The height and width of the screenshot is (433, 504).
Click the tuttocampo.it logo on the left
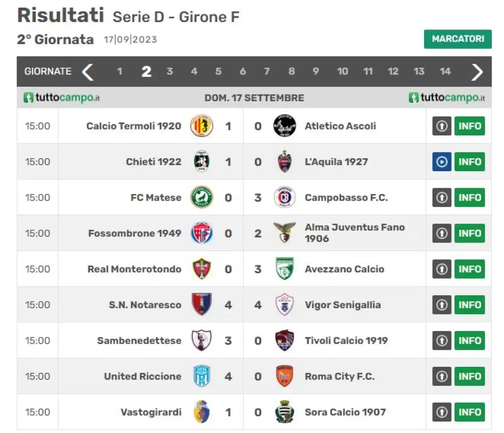[62, 98]
